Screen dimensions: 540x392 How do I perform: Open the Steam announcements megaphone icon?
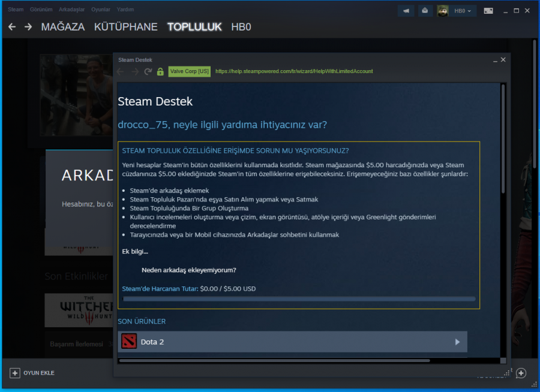tap(406, 11)
